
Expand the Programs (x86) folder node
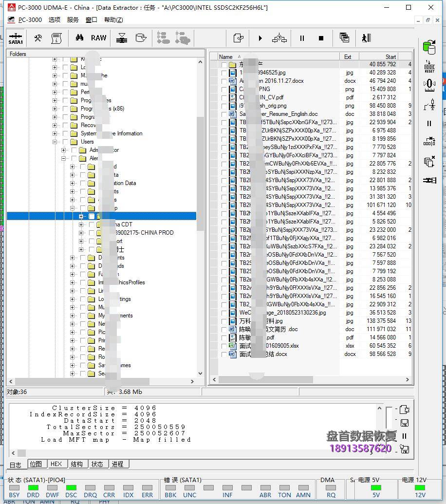point(55,109)
